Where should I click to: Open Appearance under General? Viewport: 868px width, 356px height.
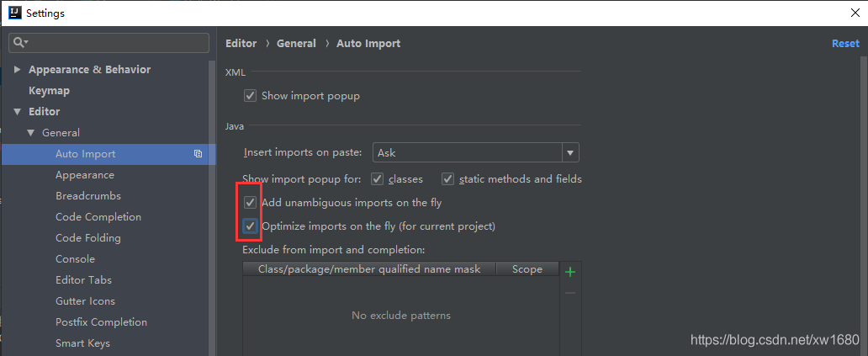pyautogui.click(x=85, y=175)
